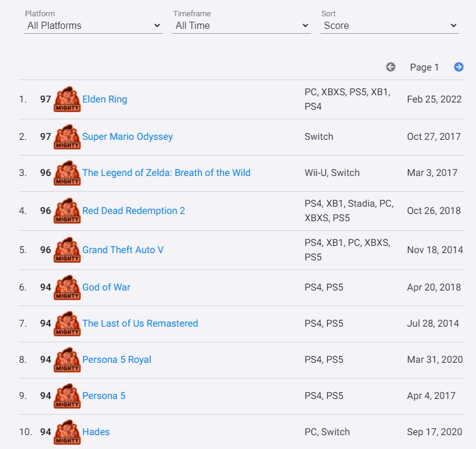This screenshot has height=449, width=476.
Task: Click the Mighty badge beside Super Mario Odyssey
Action: [67, 137]
